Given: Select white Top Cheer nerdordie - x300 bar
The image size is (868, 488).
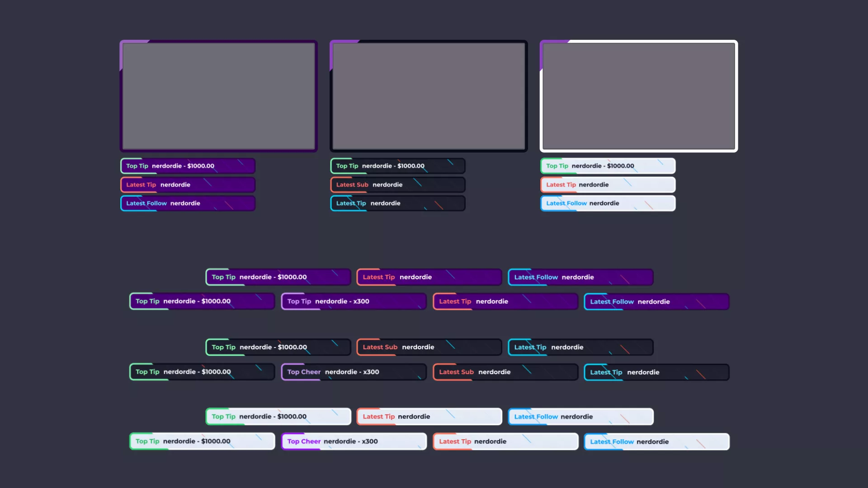Looking at the screenshot, I should pyautogui.click(x=354, y=441).
